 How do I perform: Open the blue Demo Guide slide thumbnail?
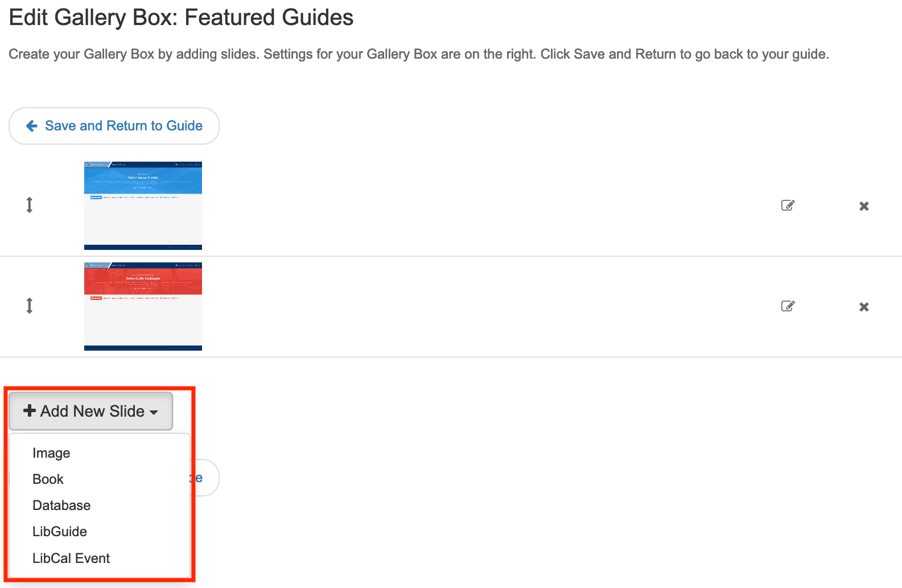tap(143, 205)
